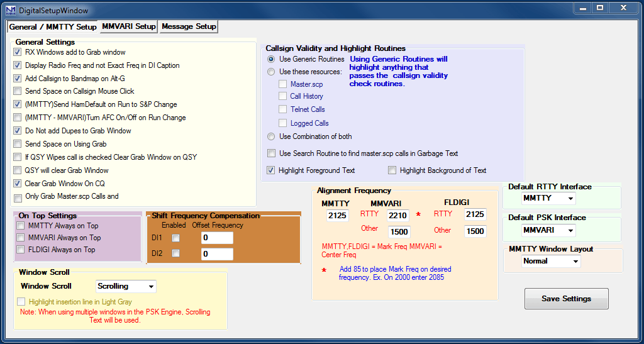Open the Window Scroll dropdown
The image size is (644, 344).
pos(126,286)
